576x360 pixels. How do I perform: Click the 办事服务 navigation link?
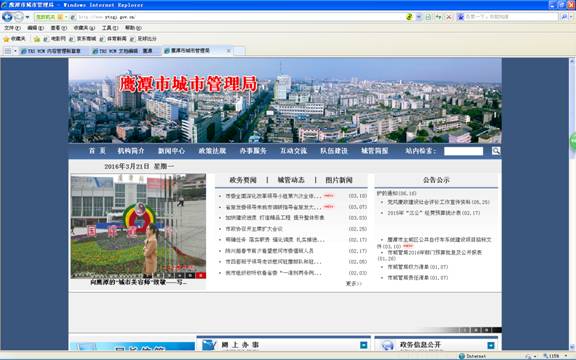[253, 151]
